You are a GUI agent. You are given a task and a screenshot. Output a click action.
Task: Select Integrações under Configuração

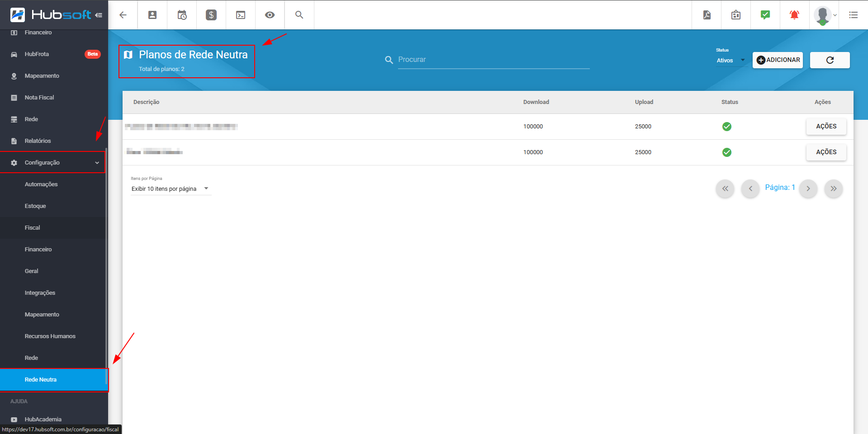coord(53,293)
